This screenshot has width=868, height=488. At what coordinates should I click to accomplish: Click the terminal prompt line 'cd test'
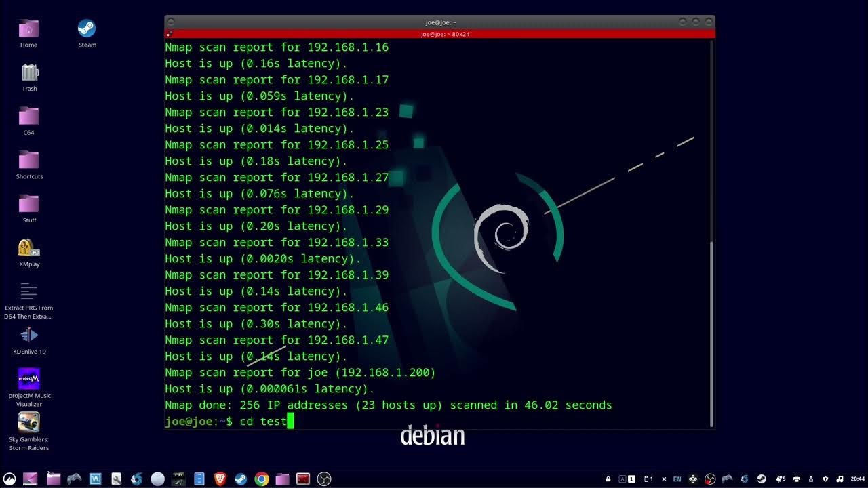click(229, 422)
